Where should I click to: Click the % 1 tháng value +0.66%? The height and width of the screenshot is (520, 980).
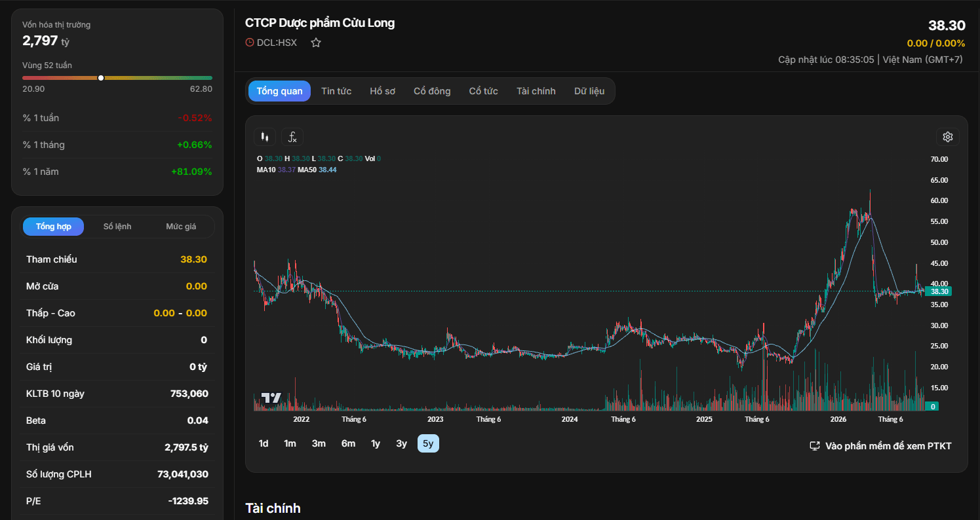tap(194, 145)
